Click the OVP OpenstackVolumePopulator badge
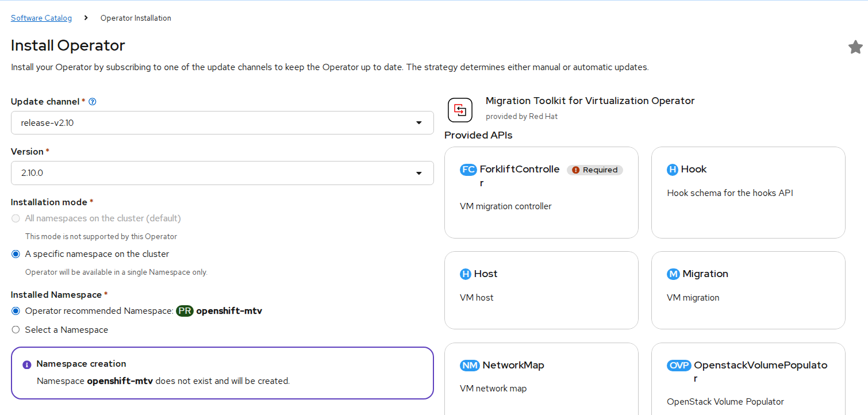The image size is (868, 415). point(679,366)
